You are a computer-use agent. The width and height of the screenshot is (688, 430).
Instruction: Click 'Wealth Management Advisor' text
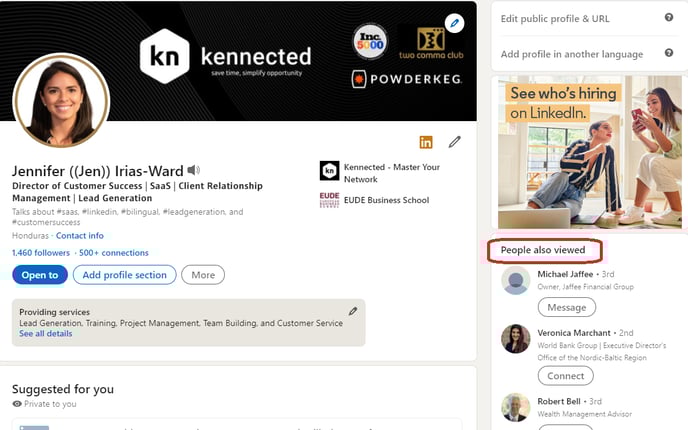(x=584, y=414)
